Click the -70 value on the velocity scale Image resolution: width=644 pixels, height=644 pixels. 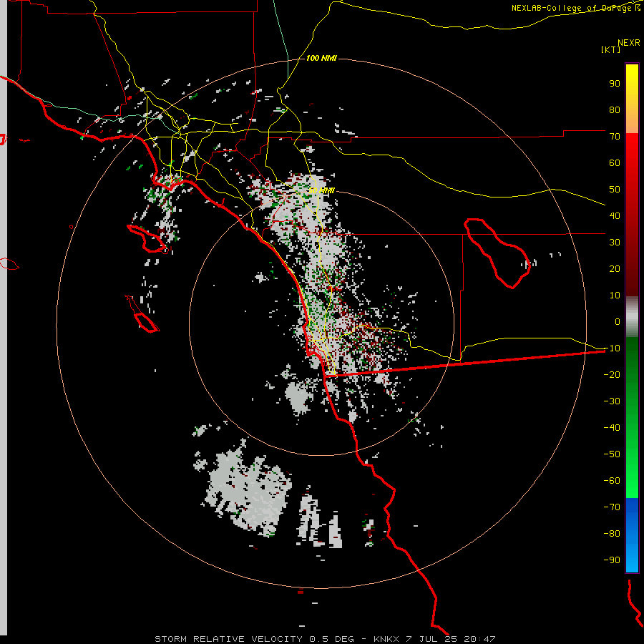612,507
